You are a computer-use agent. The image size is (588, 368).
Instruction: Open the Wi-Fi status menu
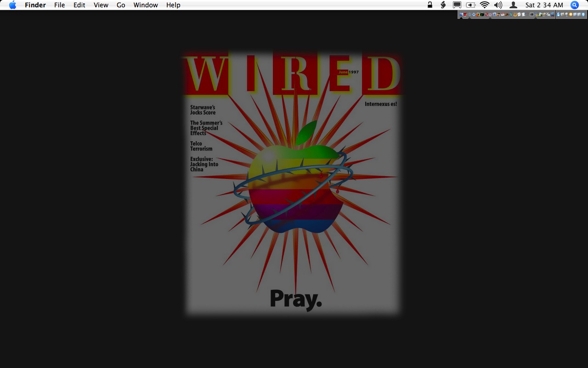pyautogui.click(x=485, y=5)
